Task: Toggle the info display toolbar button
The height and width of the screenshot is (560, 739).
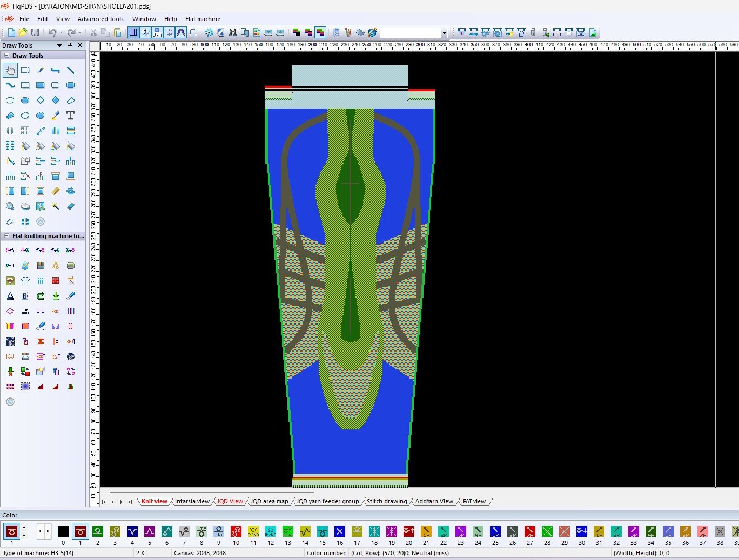Action: 145,32
